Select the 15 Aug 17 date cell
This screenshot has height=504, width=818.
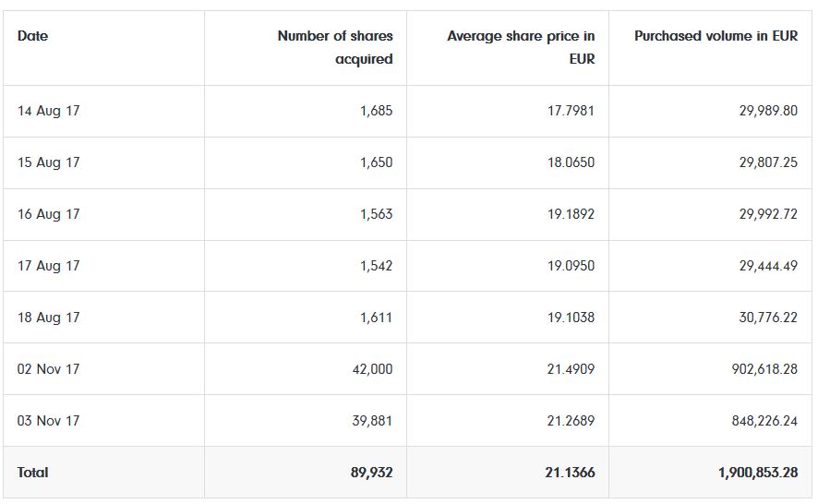click(x=49, y=162)
